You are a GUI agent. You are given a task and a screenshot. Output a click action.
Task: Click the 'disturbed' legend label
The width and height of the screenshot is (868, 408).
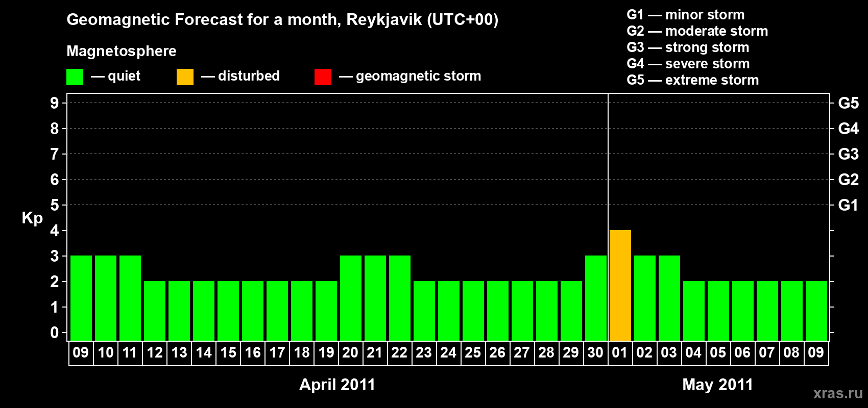pos(249,76)
